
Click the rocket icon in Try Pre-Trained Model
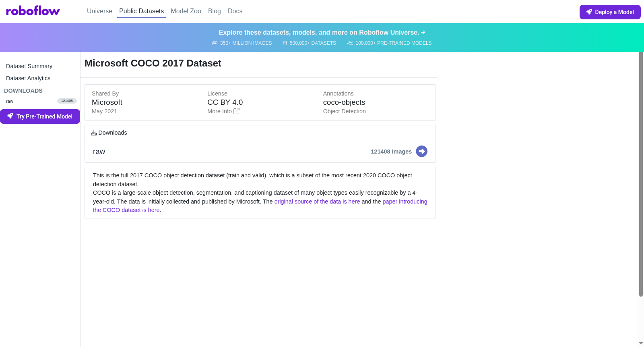[10, 116]
